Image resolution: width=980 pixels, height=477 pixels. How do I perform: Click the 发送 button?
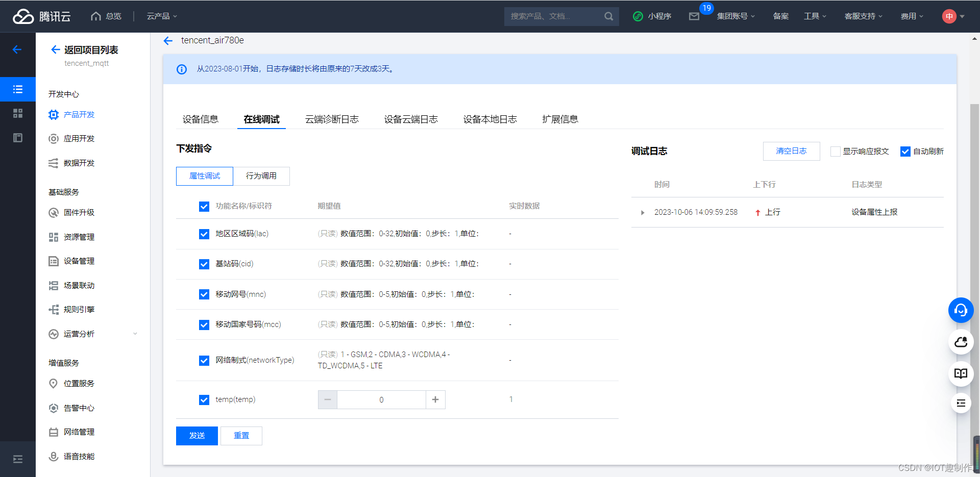pos(197,436)
